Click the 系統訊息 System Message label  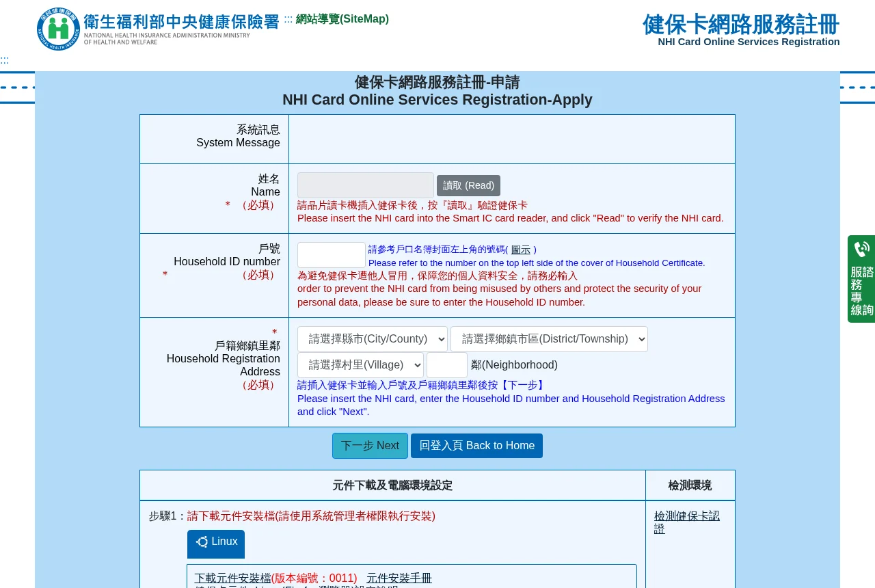click(239, 136)
